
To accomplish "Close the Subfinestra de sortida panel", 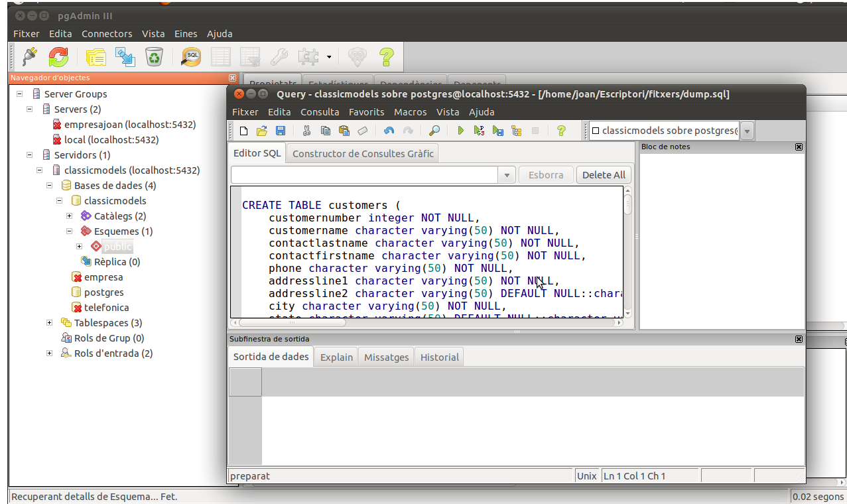I will click(x=799, y=339).
